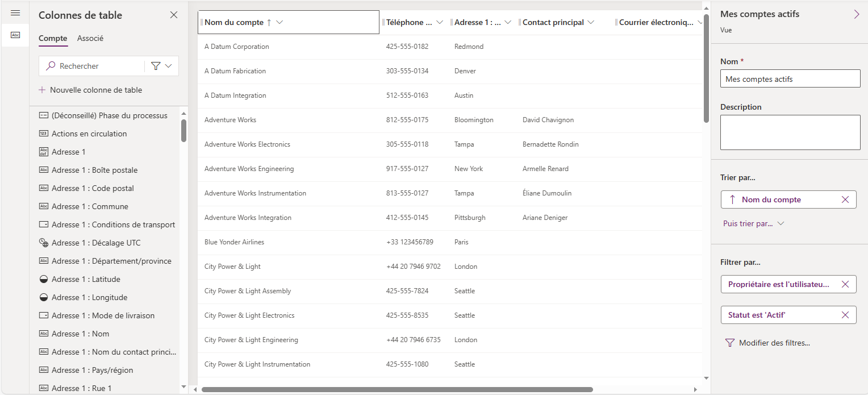Click the grid horizontal scrollbar
The height and width of the screenshot is (395, 868).
[397, 390]
